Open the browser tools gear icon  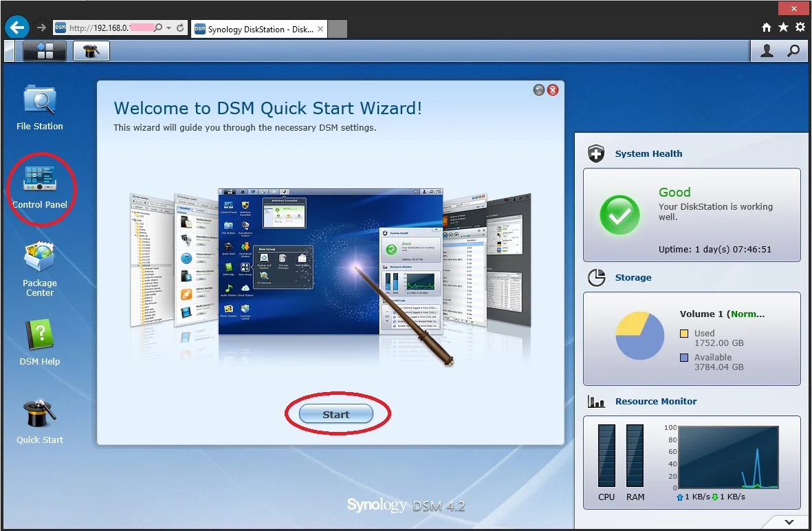[800, 28]
